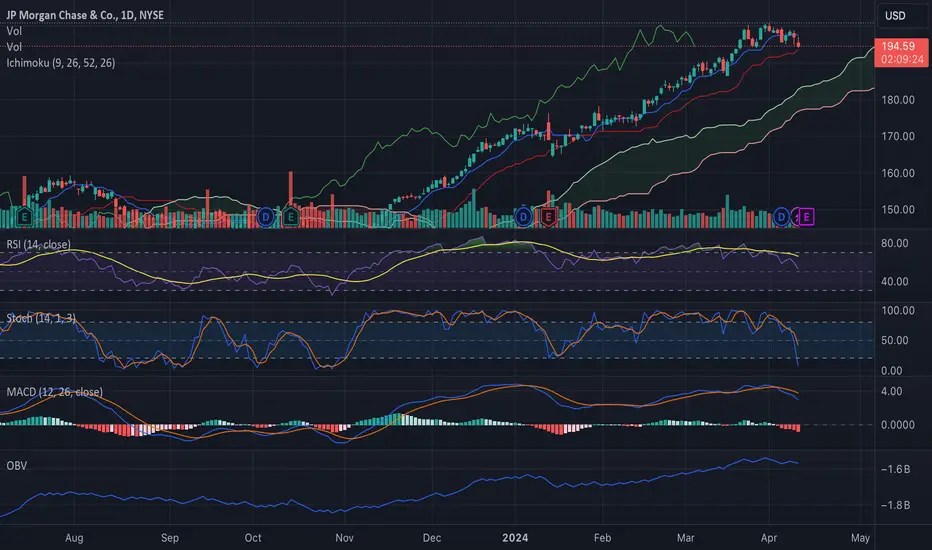Click the 0.0000 level on the MACD scale

pos(898,425)
